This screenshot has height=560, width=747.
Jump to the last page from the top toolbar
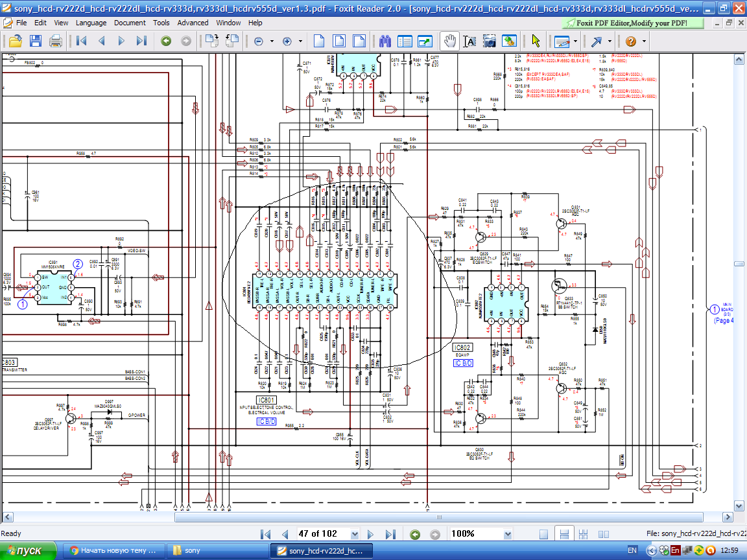141,41
